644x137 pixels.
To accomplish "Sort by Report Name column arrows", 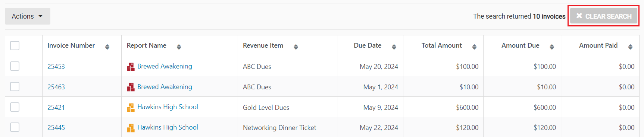I will click(179, 47).
